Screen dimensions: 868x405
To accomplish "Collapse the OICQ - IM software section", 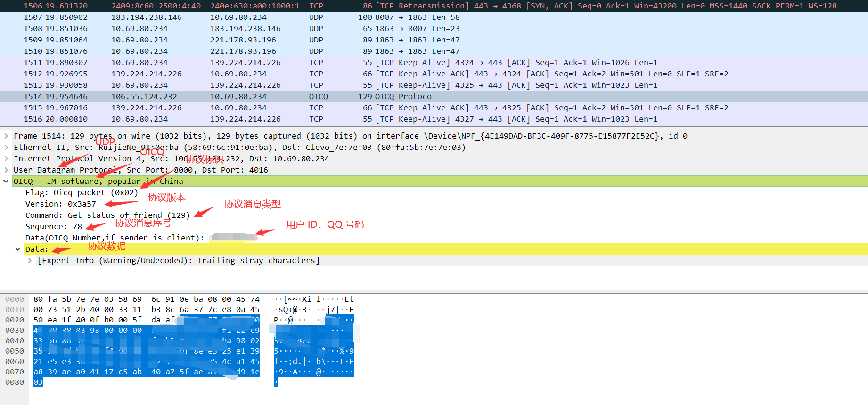I will 6,181.
